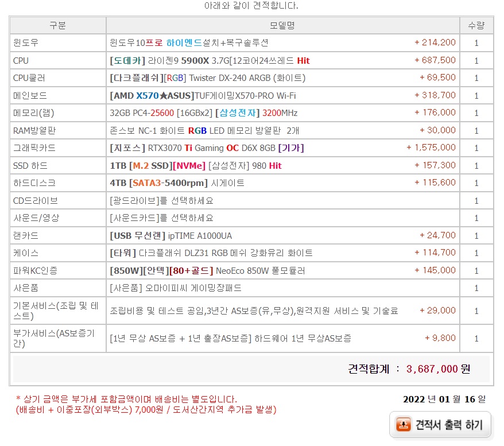Click the 하드디스크 category label

coord(34,183)
